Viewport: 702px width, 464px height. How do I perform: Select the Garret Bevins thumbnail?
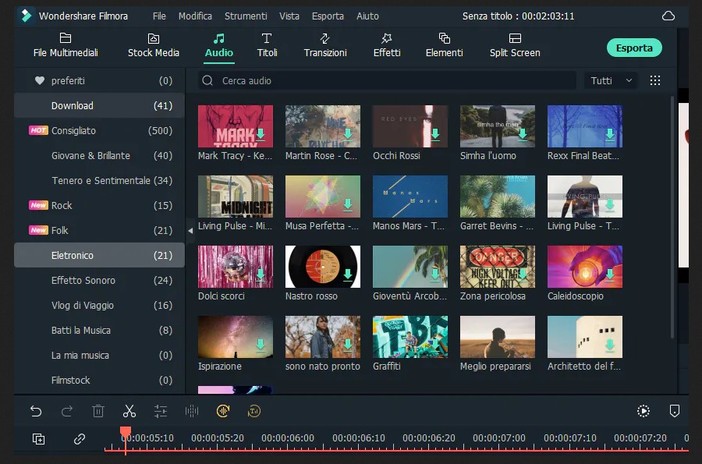click(x=497, y=196)
